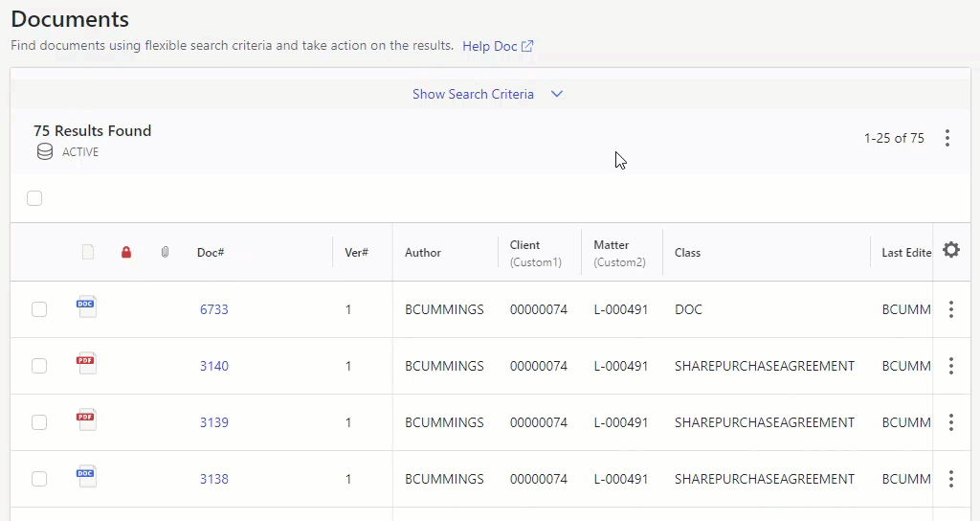Viewport: 980px width, 521px height.
Task: Click the paperclip attachment column header icon
Action: pyautogui.click(x=165, y=253)
